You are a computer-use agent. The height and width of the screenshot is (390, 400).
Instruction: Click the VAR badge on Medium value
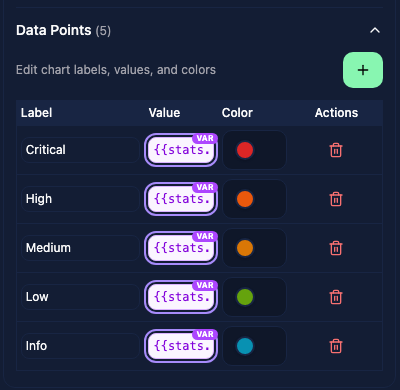click(205, 236)
